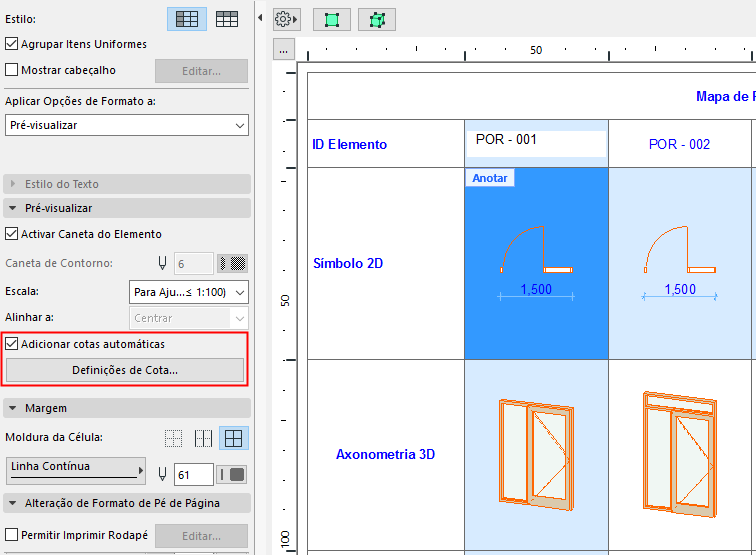This screenshot has width=756, height=555.
Task: Click the Símbolo 2D row label
Action: pos(348,263)
